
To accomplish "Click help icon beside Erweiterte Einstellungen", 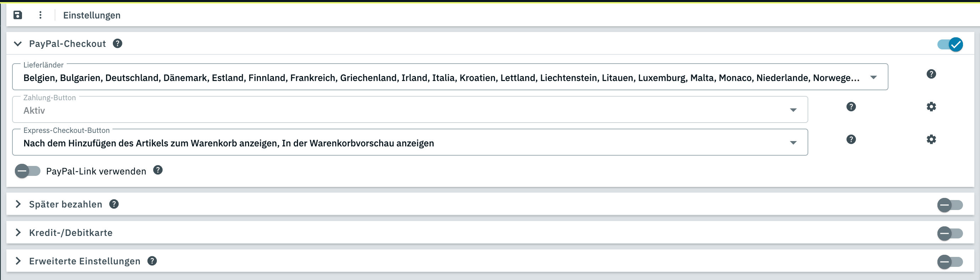I will tap(152, 261).
